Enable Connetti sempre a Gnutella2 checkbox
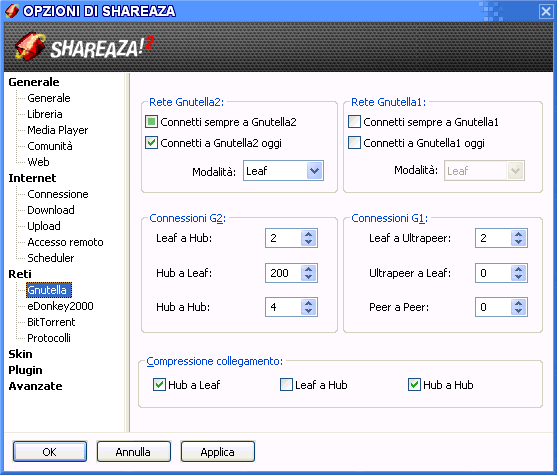The width and height of the screenshot is (557, 475). [151, 122]
